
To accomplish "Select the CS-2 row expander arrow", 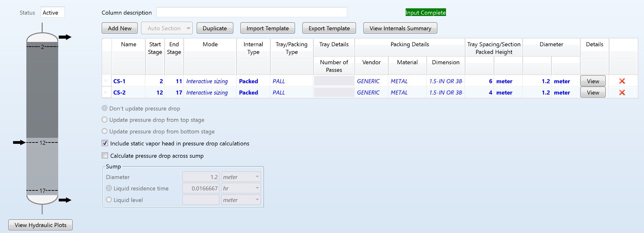I will click(x=106, y=92).
